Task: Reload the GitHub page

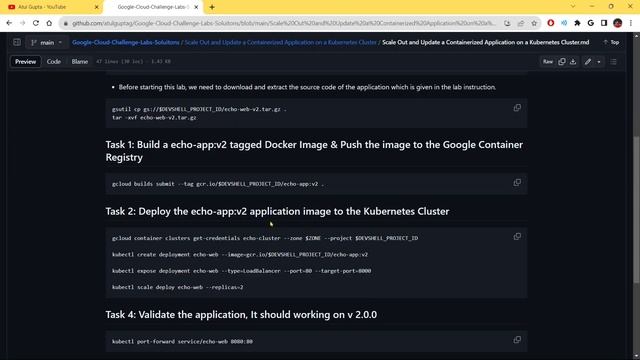Action: (x=36, y=23)
